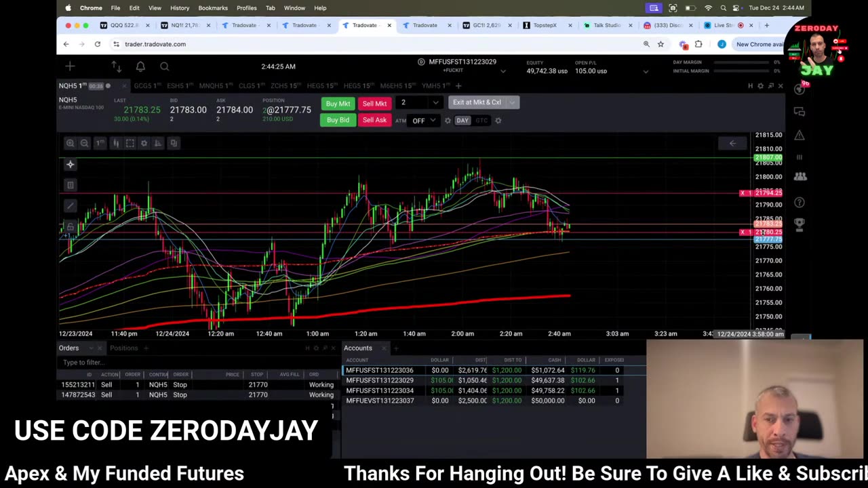The width and height of the screenshot is (868, 488).
Task: Click the Exit at Mkt & Cxl button
Action: tap(477, 102)
